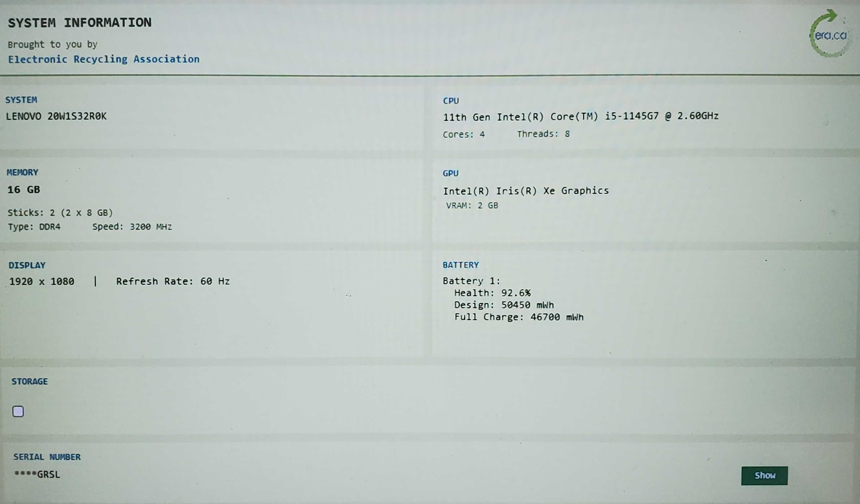Screen dimensions: 860x504
Task: Click the 'Cores: 4' value
Action: pyautogui.click(x=464, y=134)
